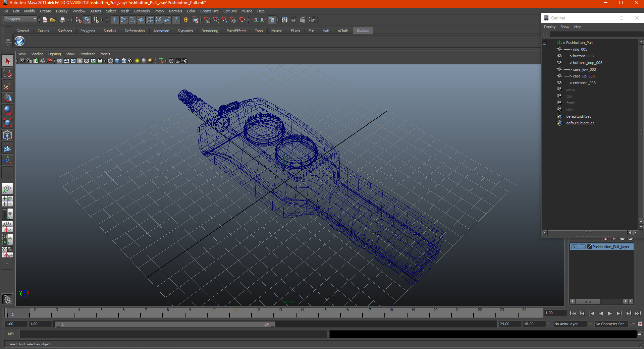The height and width of the screenshot is (349, 644).
Task: Open the viewport Shading menu
Action: [37, 54]
